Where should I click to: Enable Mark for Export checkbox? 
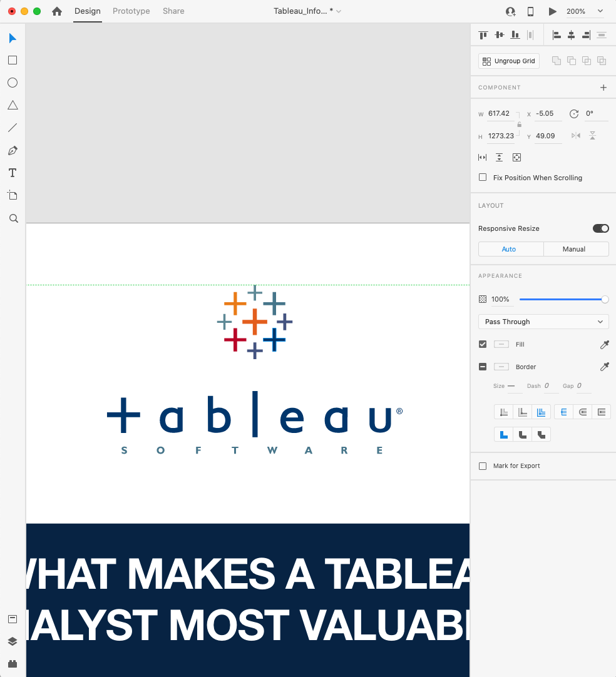483,466
